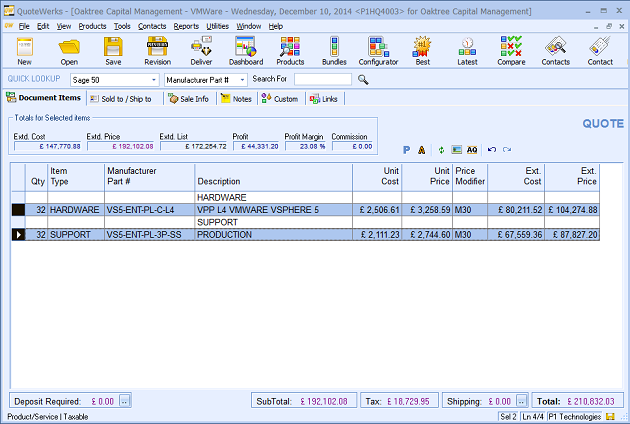The image size is (630, 424).
Task: Open the Dashboard from toolbar
Action: click(x=246, y=51)
